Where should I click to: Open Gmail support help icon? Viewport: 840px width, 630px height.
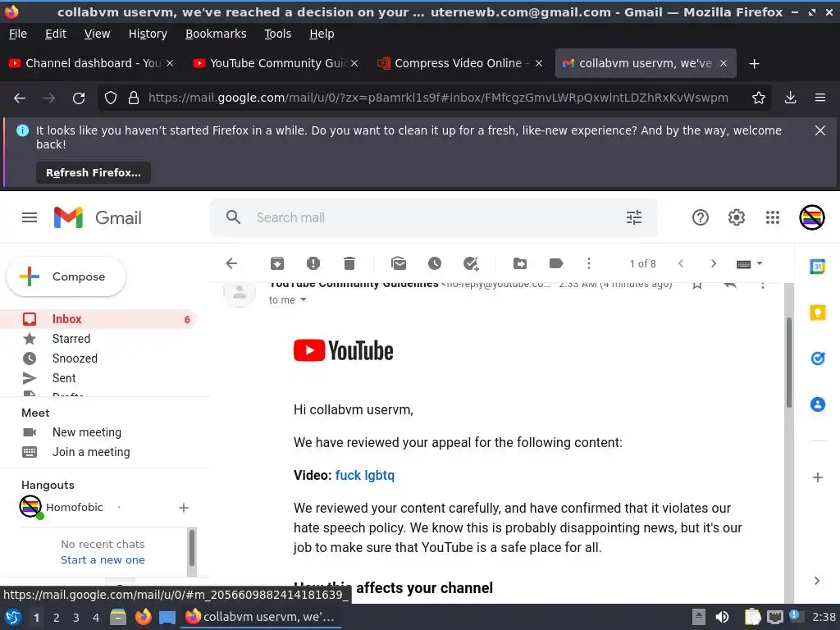pos(701,217)
